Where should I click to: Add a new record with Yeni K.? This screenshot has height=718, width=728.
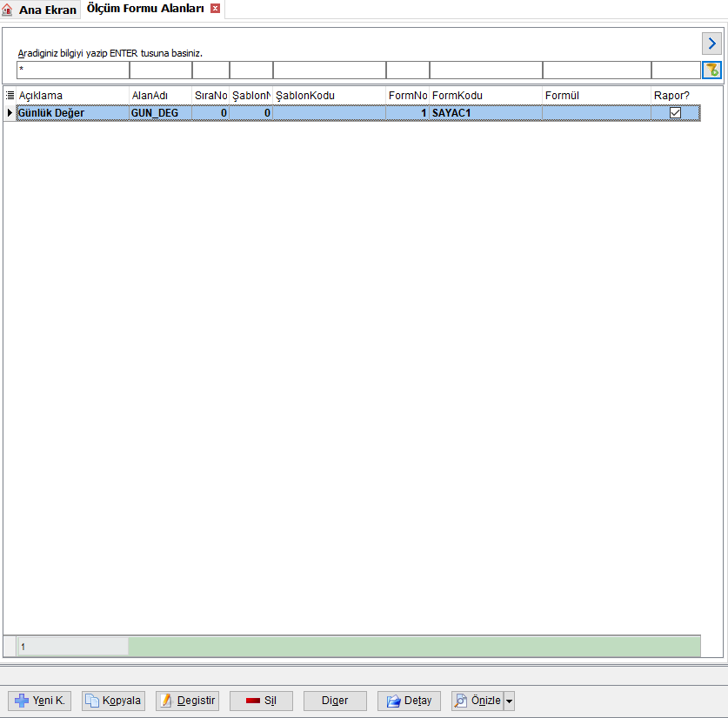39,701
